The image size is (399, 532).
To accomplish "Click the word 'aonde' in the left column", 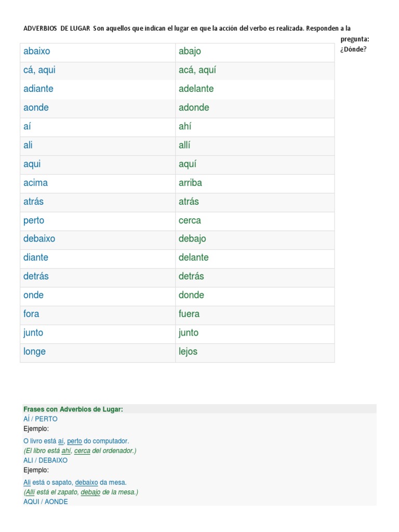I will (36, 108).
